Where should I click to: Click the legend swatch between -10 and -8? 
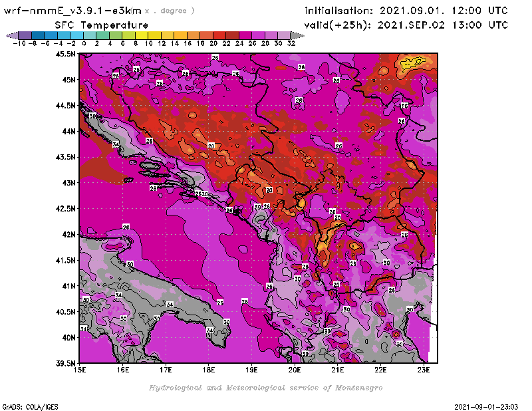25,35
